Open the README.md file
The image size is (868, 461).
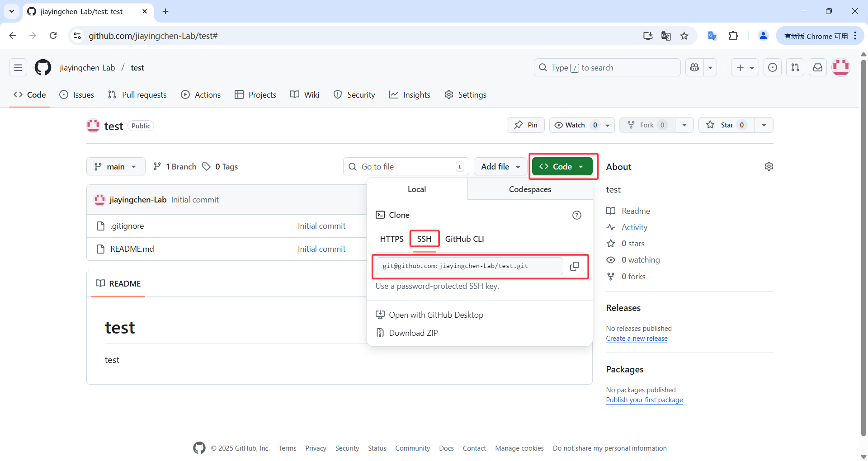132,249
